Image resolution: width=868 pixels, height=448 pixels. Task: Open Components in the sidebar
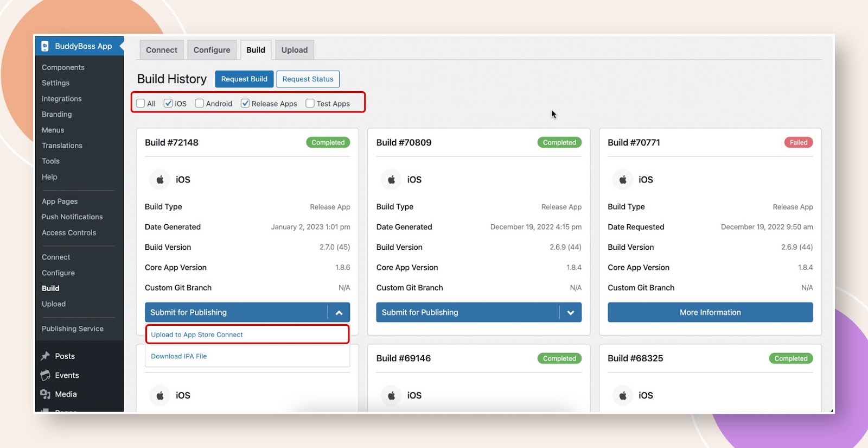coord(63,67)
